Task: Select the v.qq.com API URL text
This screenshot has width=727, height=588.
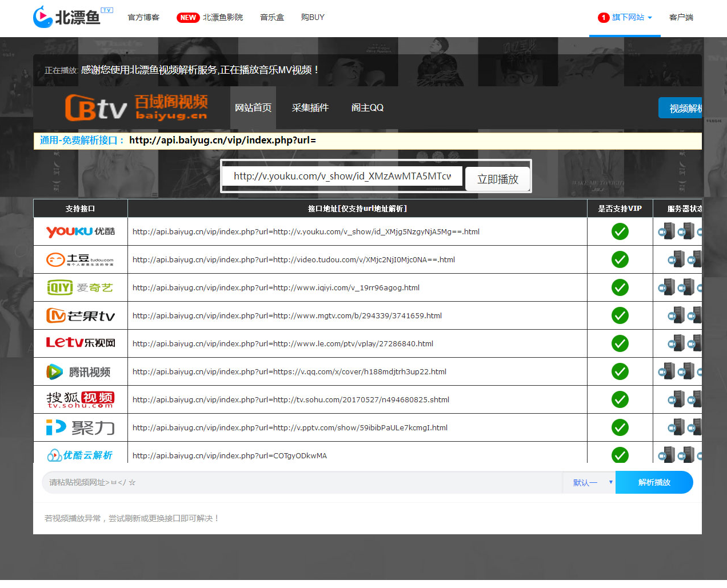Action: tap(289, 371)
